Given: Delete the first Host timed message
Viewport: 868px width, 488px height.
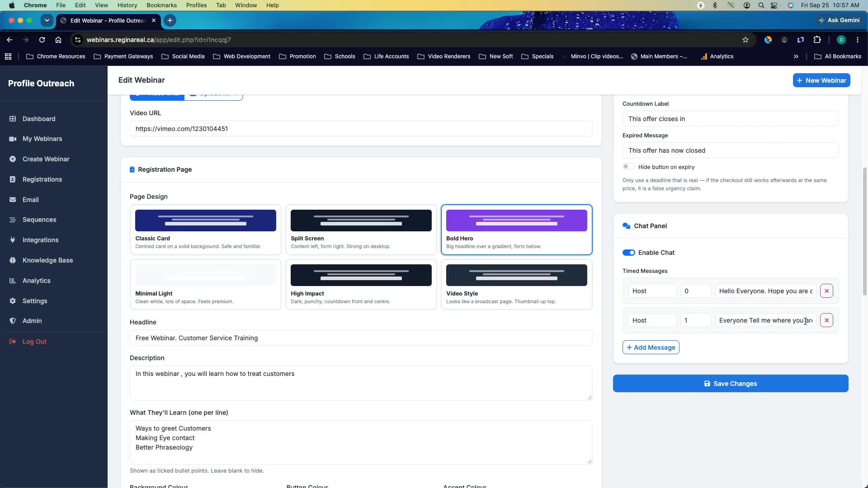Looking at the screenshot, I should (x=826, y=291).
